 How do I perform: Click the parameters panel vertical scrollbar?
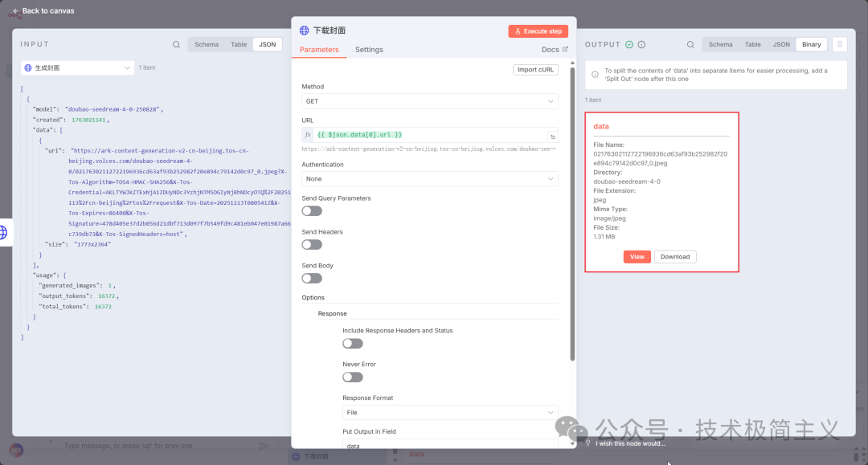(x=572, y=214)
